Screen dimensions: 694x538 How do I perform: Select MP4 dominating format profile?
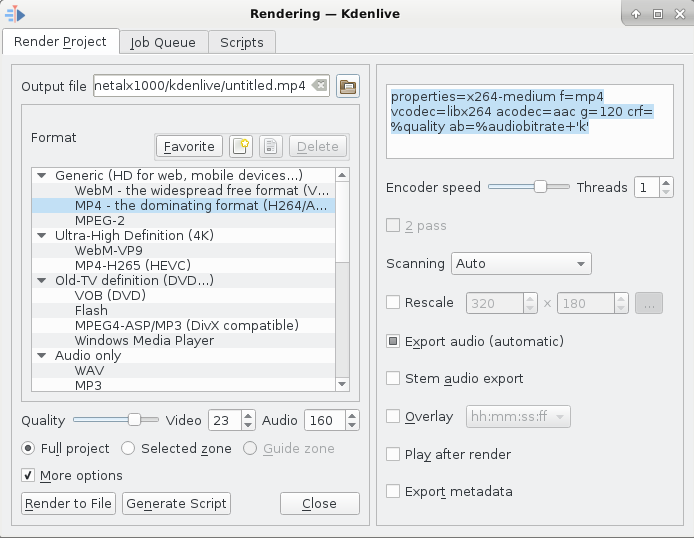[x=184, y=206]
